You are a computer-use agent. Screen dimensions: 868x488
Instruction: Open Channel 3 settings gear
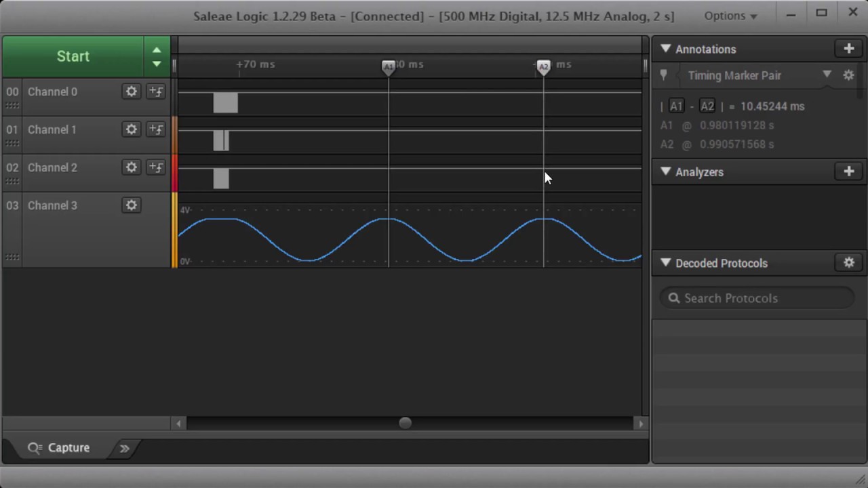coord(132,205)
